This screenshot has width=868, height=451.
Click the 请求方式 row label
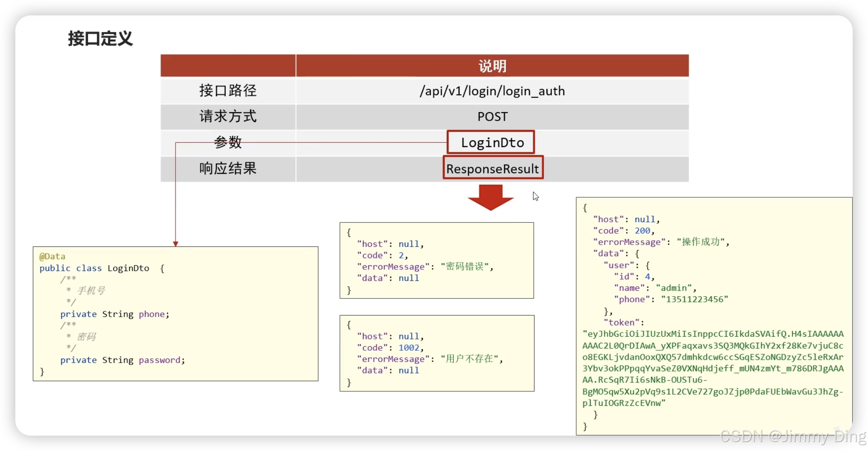[228, 116]
